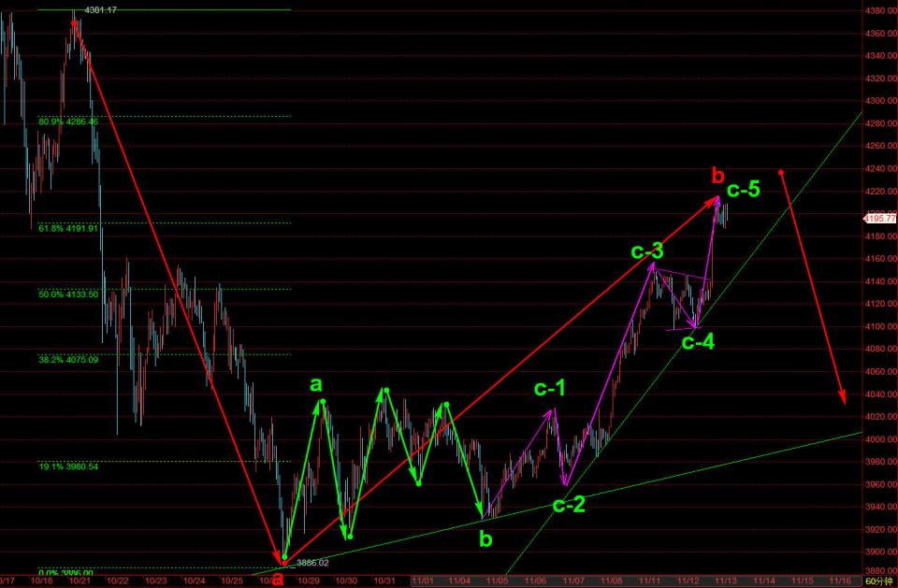The width and height of the screenshot is (898, 588).
Task: Click the 10/29 date on the time axis
Action: click(308, 581)
